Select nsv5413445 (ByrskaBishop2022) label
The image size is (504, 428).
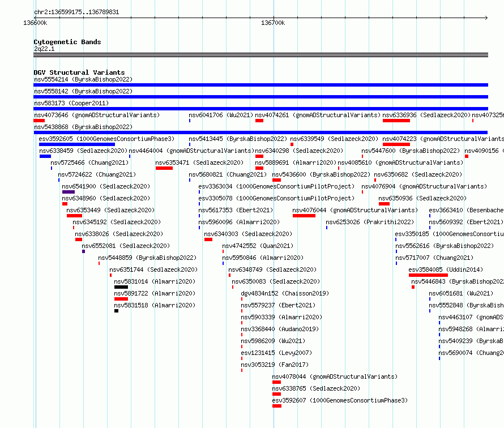238,139
